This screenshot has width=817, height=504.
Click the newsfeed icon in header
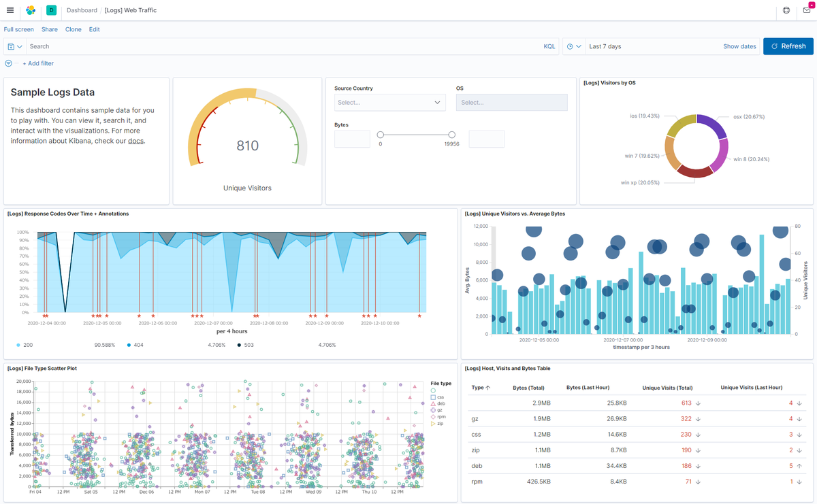pyautogui.click(x=806, y=10)
